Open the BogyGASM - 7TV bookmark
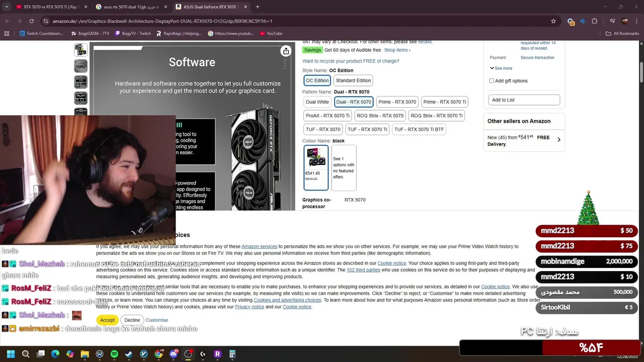 (90, 34)
